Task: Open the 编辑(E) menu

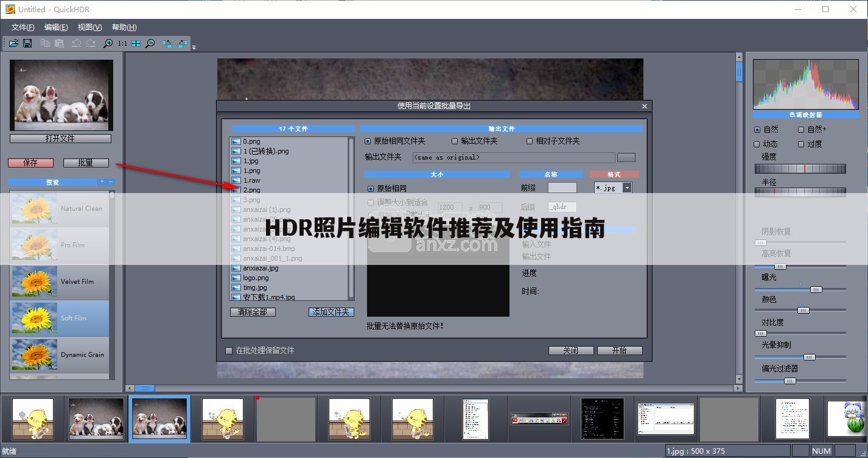Action: coord(56,27)
